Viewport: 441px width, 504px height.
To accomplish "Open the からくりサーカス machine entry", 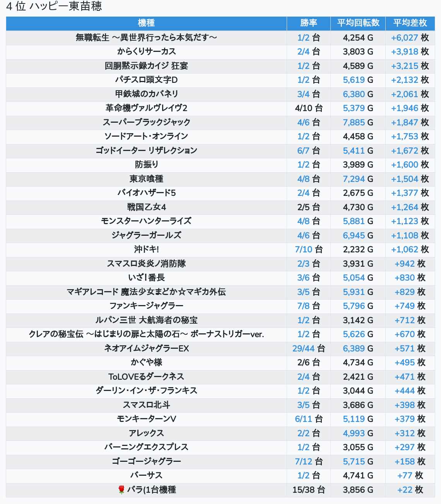I will (146, 51).
